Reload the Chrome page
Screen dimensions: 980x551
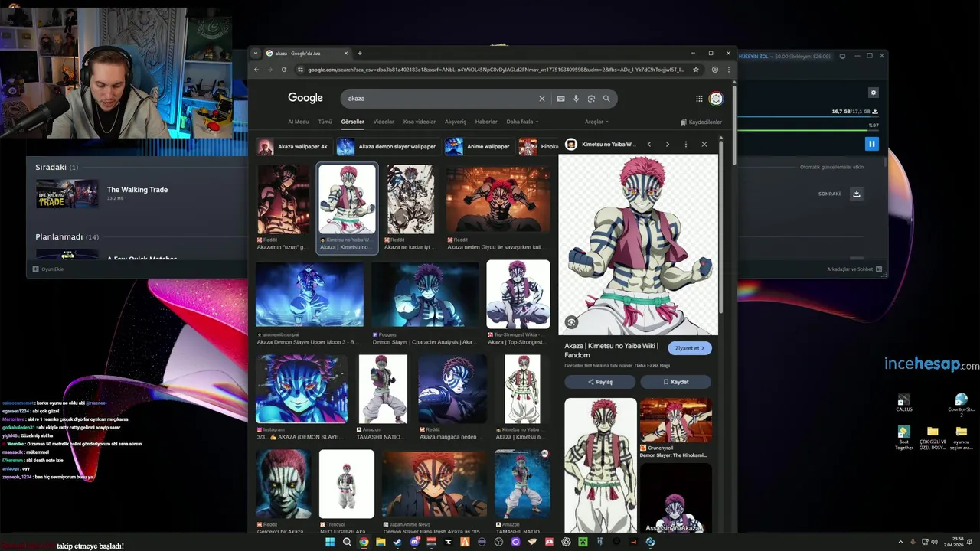tap(284, 70)
